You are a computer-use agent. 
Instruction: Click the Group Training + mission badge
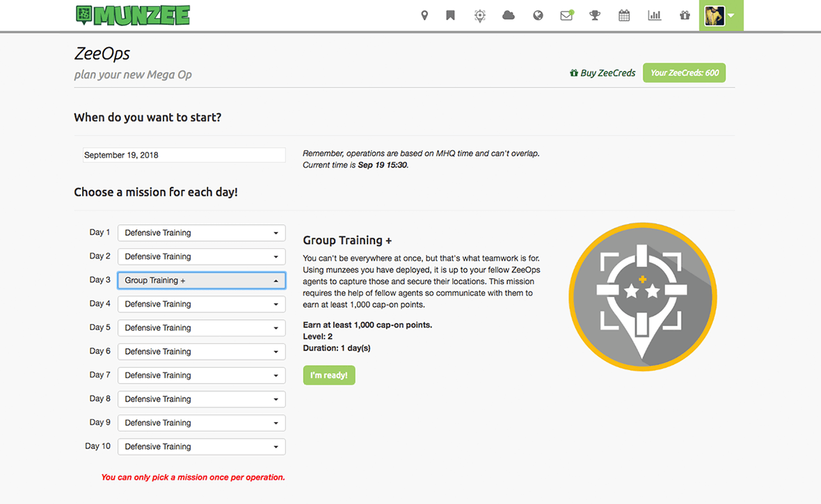[x=643, y=297]
